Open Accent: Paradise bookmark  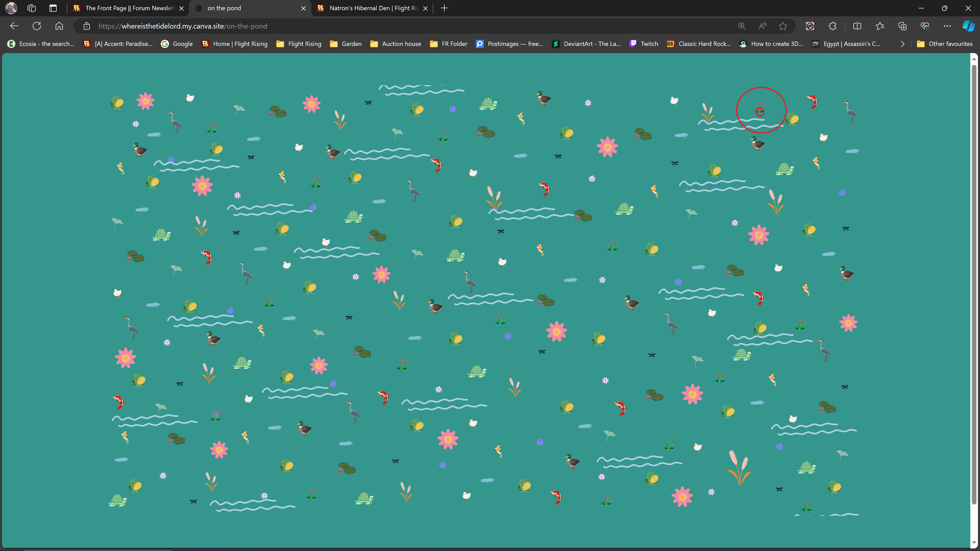[x=118, y=44]
